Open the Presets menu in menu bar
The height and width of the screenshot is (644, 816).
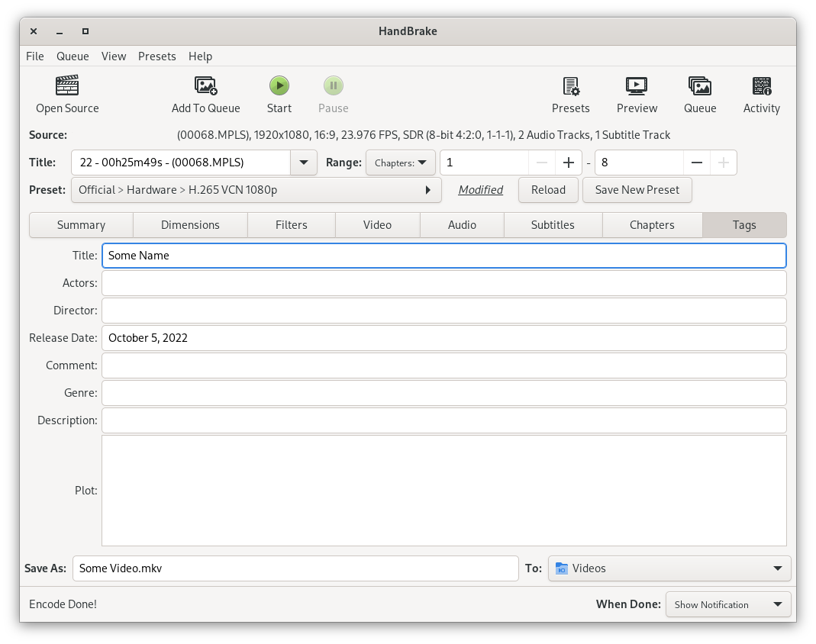156,56
